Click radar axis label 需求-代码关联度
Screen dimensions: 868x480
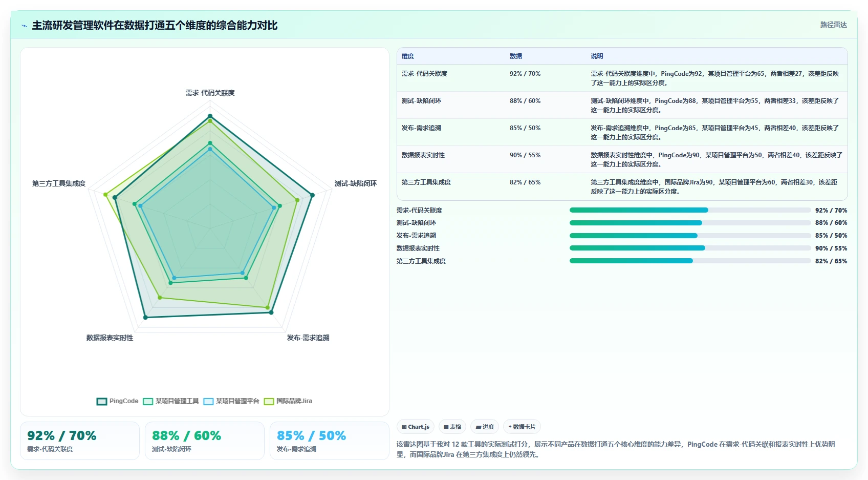(210, 93)
